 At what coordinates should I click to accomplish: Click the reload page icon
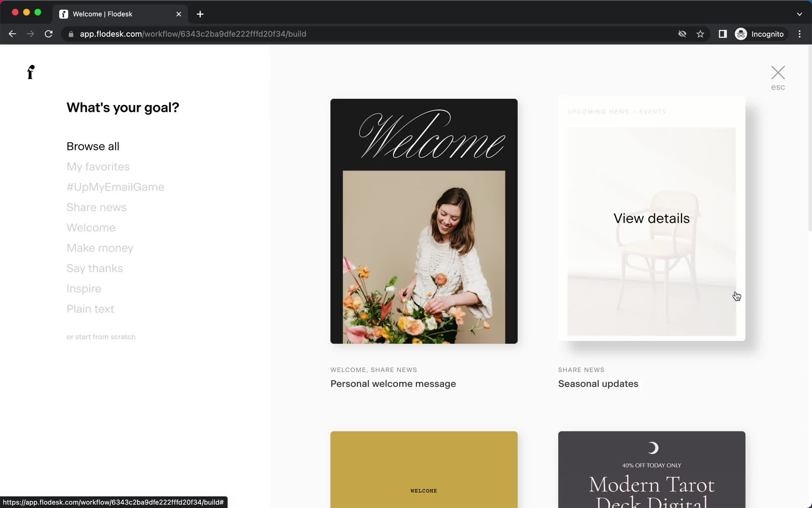click(x=49, y=34)
